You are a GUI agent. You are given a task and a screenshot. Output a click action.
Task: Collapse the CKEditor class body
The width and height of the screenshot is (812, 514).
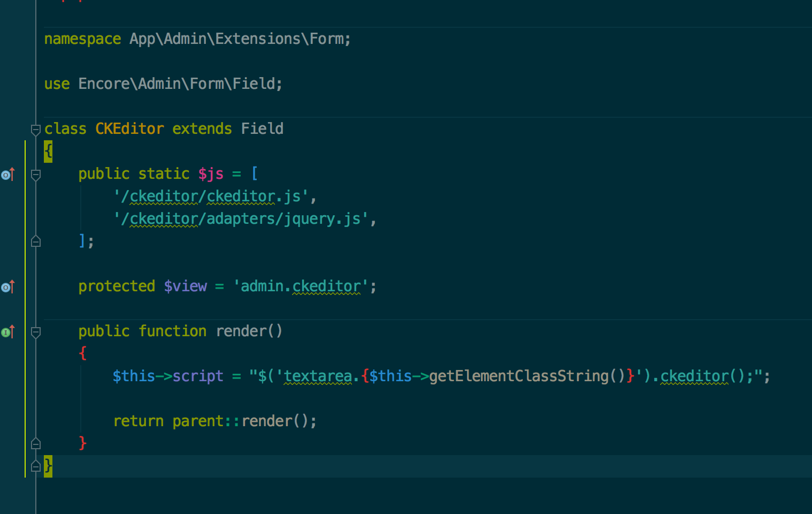(36, 128)
